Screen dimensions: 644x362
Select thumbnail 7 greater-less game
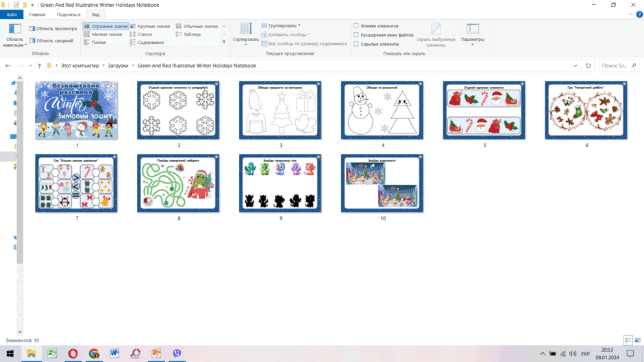(77, 183)
